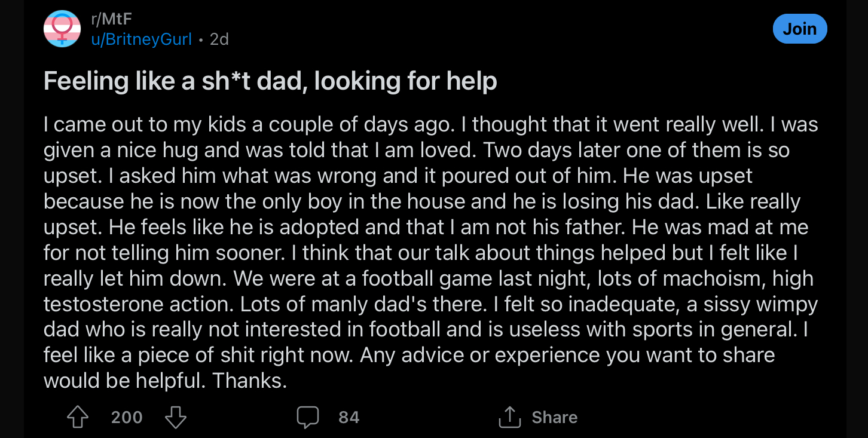Upvote the post with the up arrow

pyautogui.click(x=78, y=417)
